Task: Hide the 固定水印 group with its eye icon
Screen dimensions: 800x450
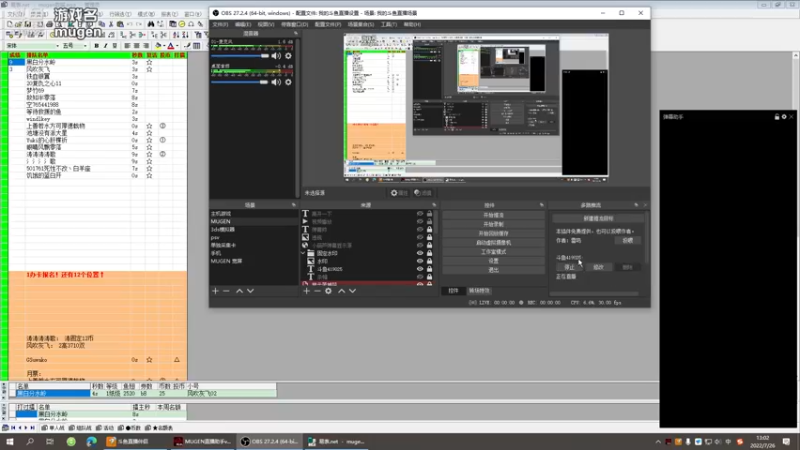Action: pyautogui.click(x=420, y=253)
